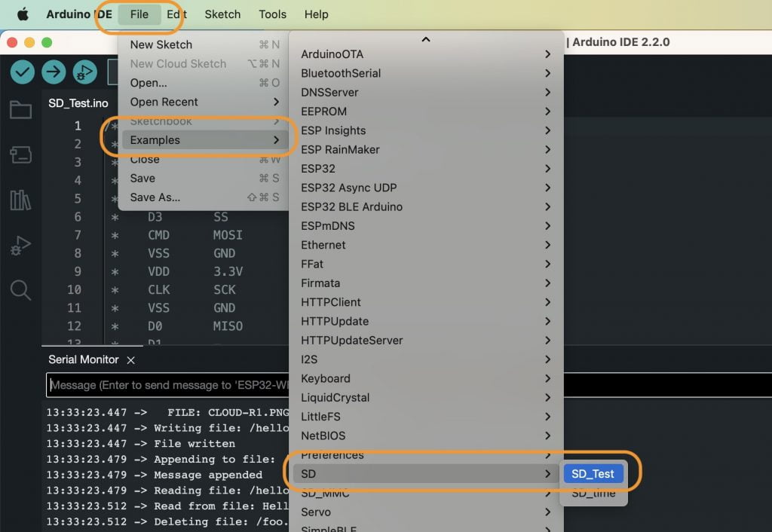Expand Ethernet examples

click(426, 245)
